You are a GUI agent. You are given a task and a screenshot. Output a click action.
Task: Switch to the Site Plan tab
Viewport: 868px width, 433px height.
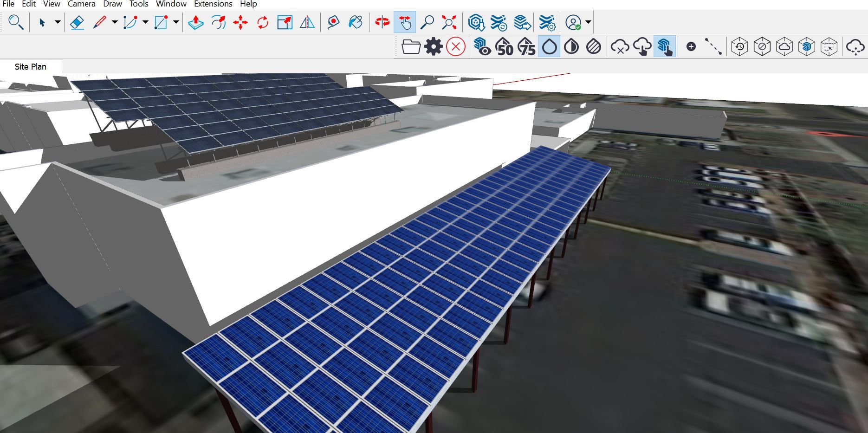click(x=30, y=66)
